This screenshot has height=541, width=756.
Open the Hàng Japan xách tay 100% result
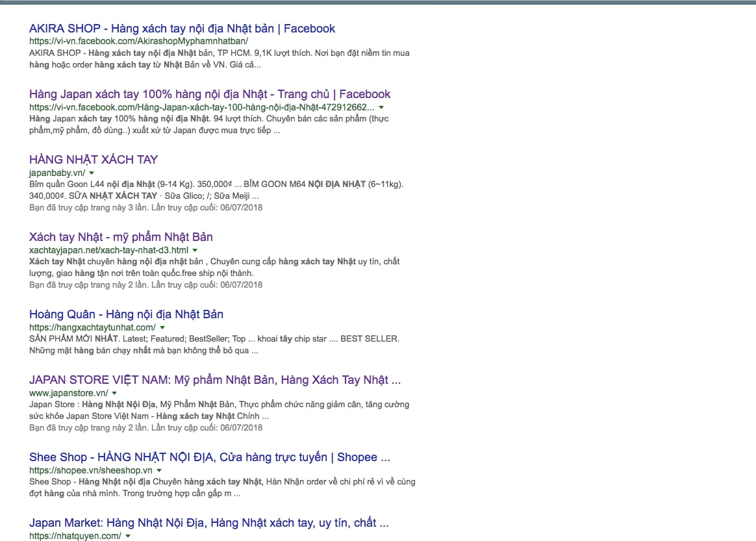[209, 94]
